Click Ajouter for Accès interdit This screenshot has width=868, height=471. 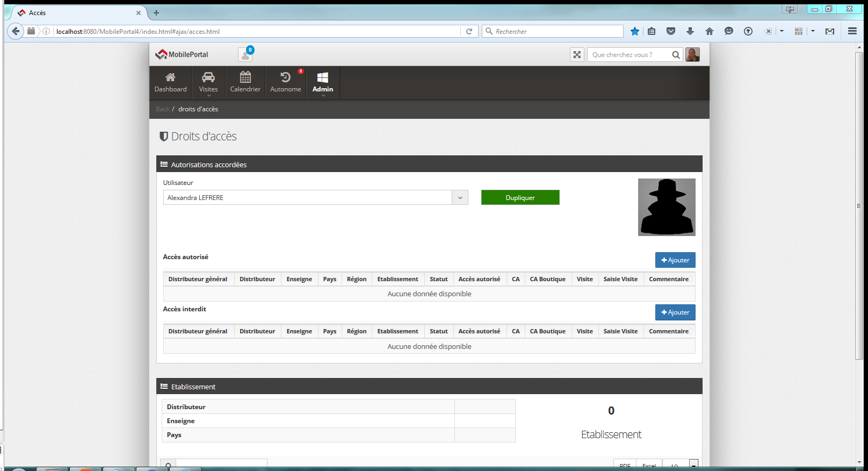[x=675, y=312]
